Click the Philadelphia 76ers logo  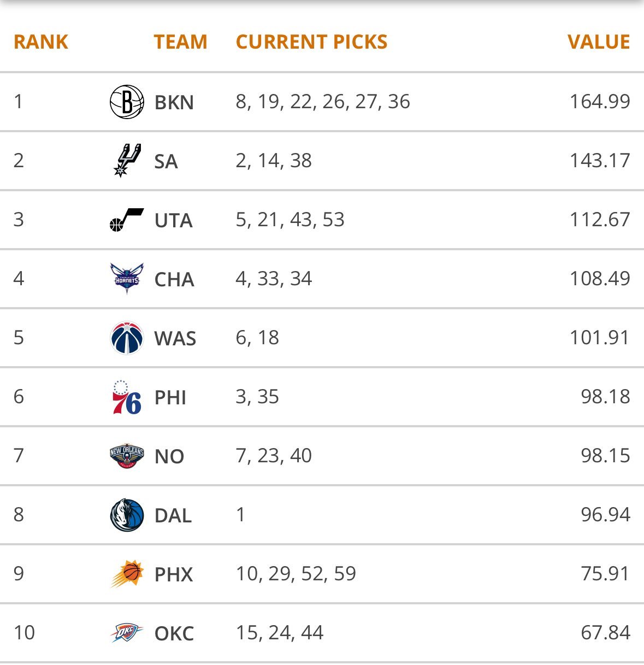point(127,397)
